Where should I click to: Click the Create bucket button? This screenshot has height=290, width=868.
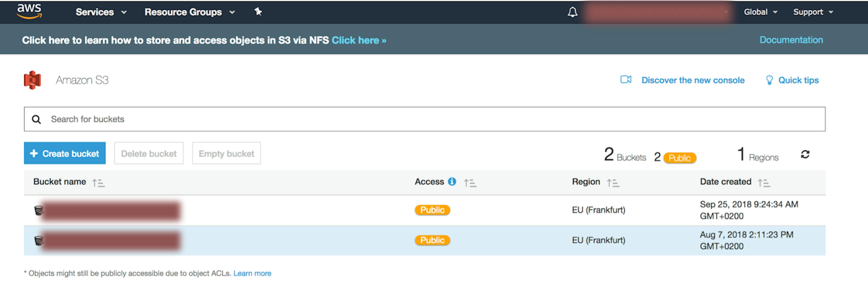pyautogui.click(x=65, y=153)
